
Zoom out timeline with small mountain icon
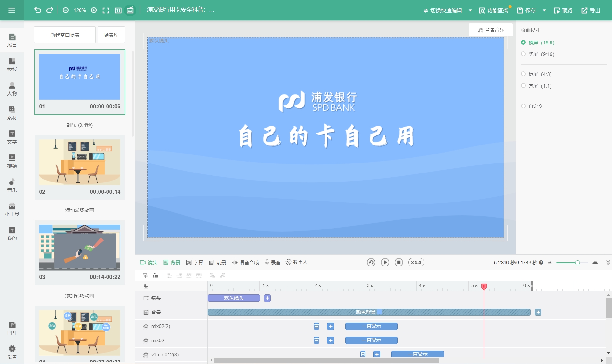[x=550, y=262]
